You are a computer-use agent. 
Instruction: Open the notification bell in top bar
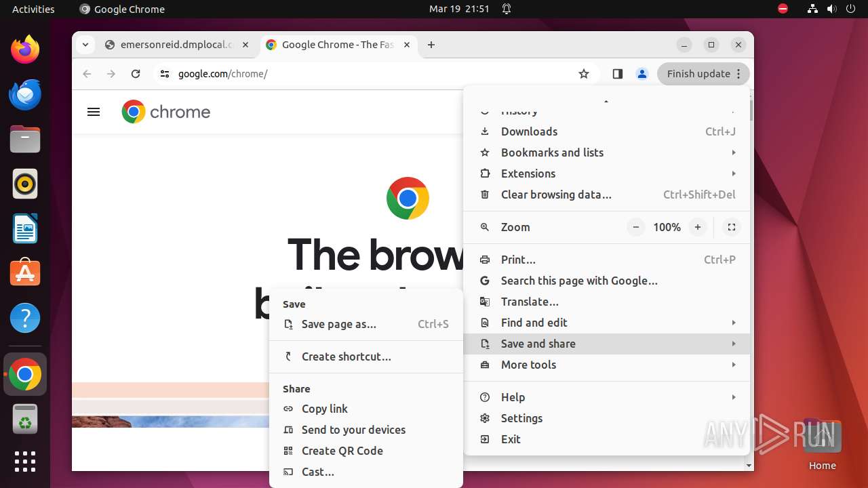tap(507, 9)
